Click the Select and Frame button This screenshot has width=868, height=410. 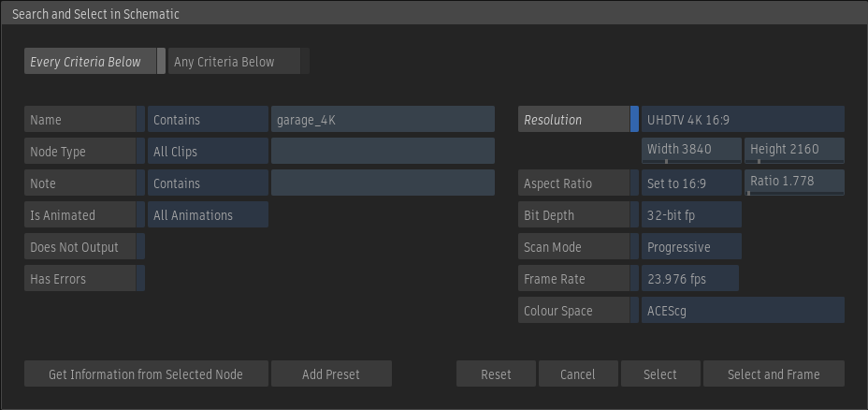coord(774,374)
